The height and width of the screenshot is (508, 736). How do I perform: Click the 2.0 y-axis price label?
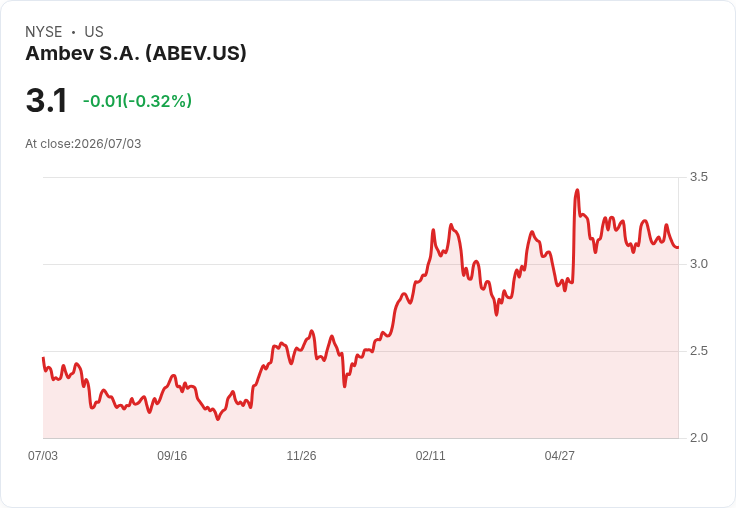698,438
